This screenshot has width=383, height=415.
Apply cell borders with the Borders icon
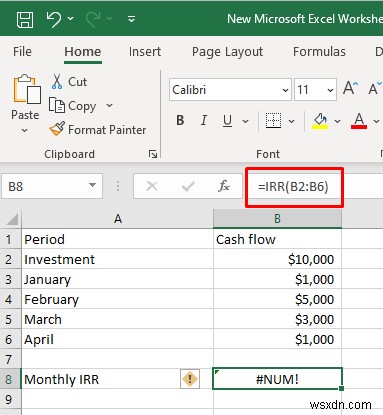273,120
